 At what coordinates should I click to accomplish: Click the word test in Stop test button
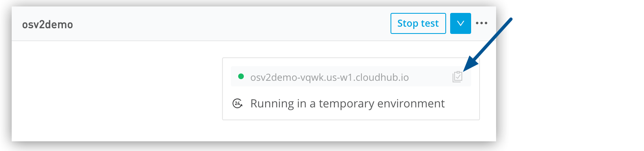click(x=430, y=24)
